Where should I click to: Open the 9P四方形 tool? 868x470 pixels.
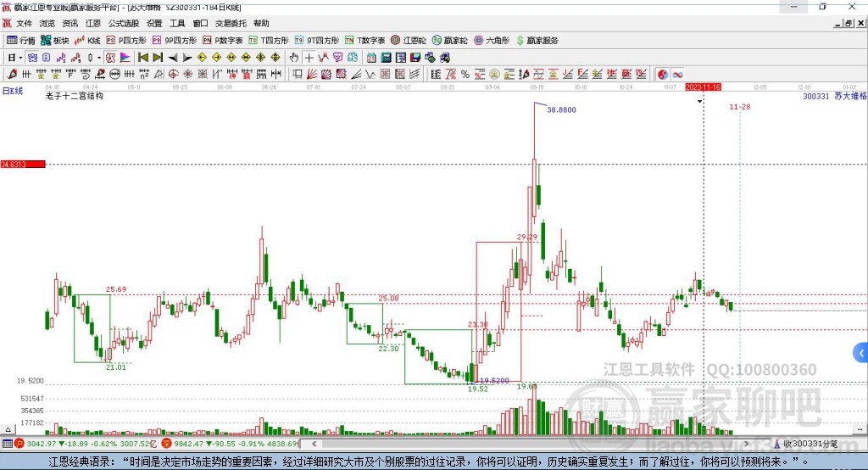pos(175,41)
